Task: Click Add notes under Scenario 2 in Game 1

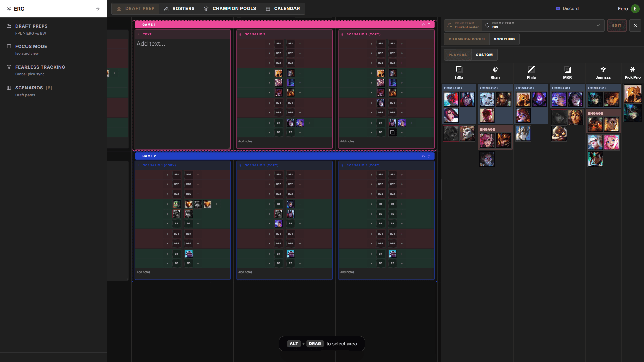Action: tap(284, 141)
